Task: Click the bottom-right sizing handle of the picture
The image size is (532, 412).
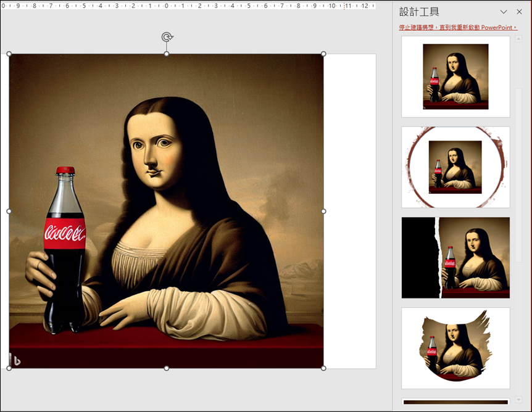Action: 323,368
